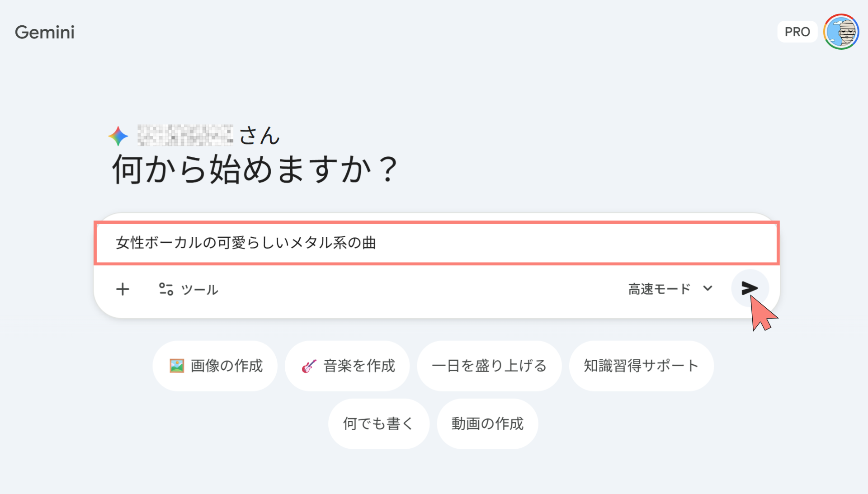This screenshot has width=868, height=494.
Task: Click the plus attach icon
Action: click(123, 289)
